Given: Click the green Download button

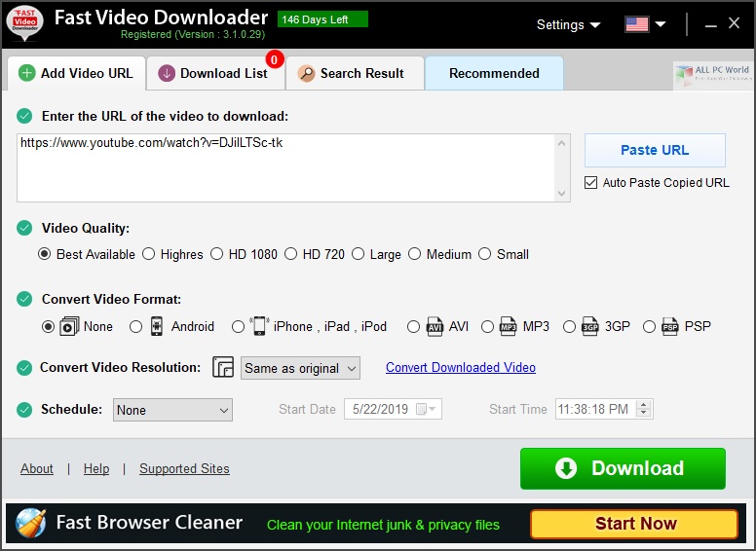Looking at the screenshot, I should 623,468.
